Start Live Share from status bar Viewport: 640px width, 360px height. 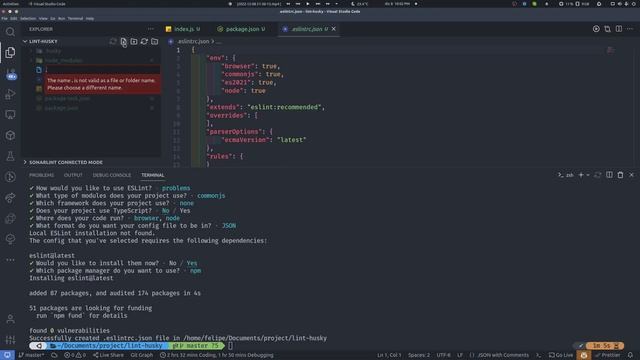pos(109,355)
